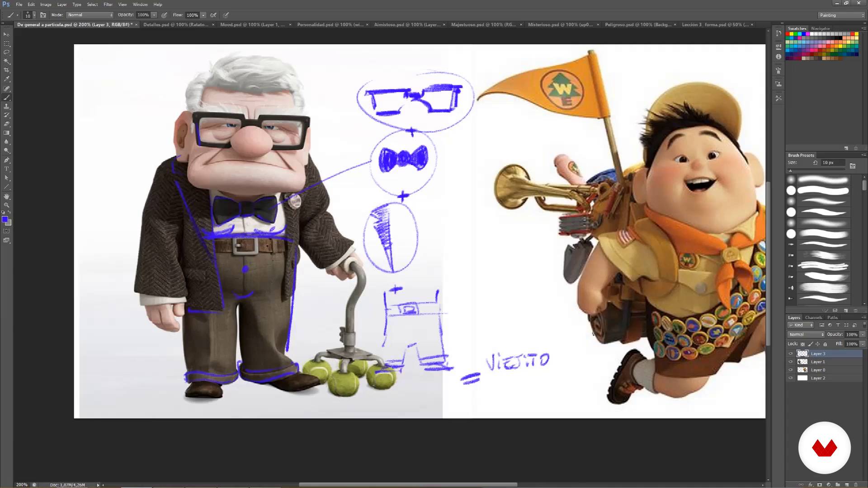868x488 pixels.
Task: Open the Opacity slider dropdown in options bar
Action: (154, 15)
